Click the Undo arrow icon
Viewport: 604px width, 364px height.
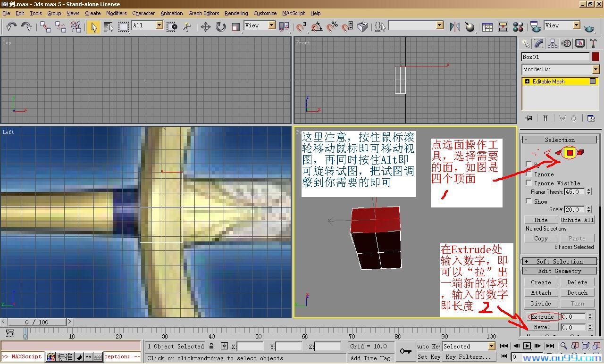pyautogui.click(x=11, y=27)
